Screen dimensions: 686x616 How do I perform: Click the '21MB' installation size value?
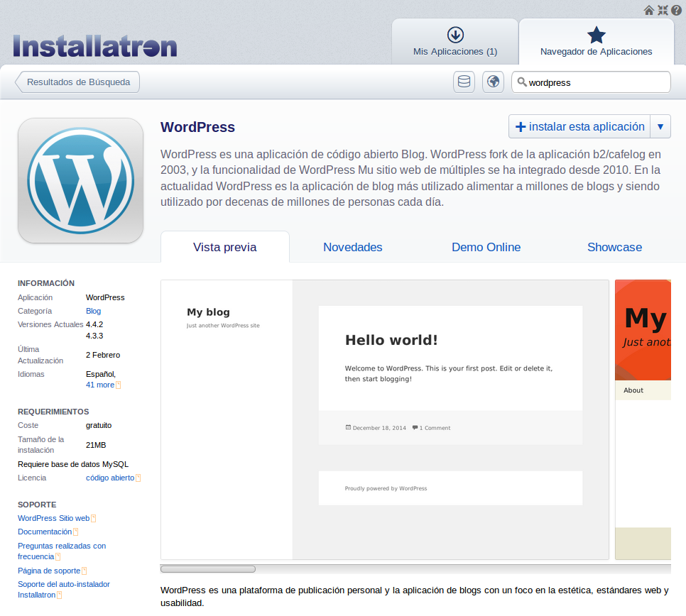click(96, 445)
